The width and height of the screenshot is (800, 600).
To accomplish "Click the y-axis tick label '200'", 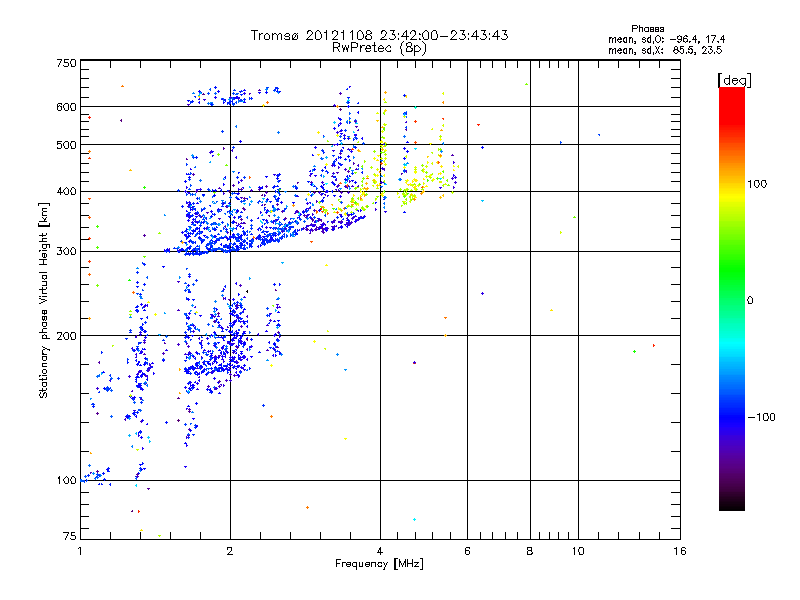I will coord(66,336).
